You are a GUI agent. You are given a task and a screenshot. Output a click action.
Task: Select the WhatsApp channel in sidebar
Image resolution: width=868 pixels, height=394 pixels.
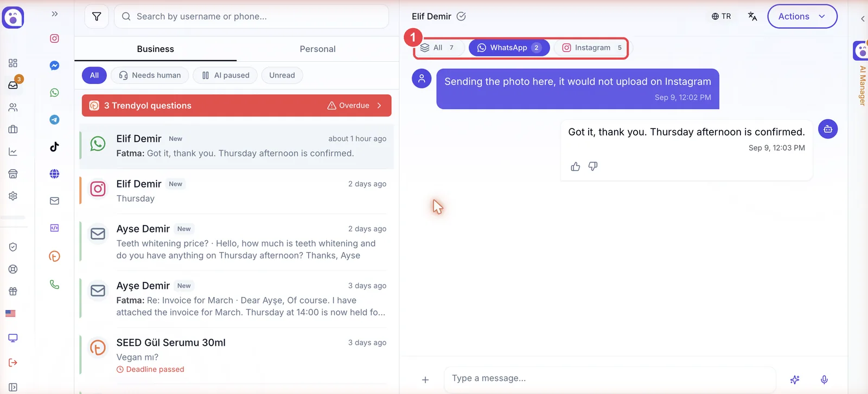[54, 93]
